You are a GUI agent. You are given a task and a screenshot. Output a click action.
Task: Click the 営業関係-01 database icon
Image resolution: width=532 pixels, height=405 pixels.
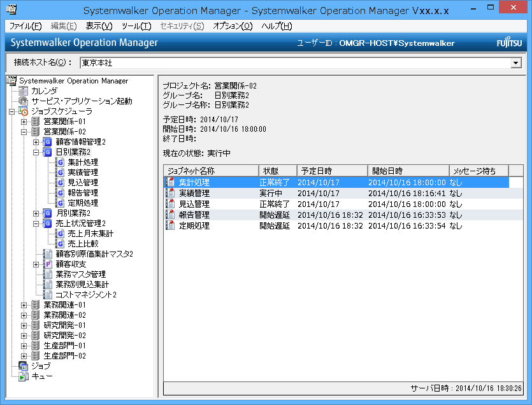point(36,122)
